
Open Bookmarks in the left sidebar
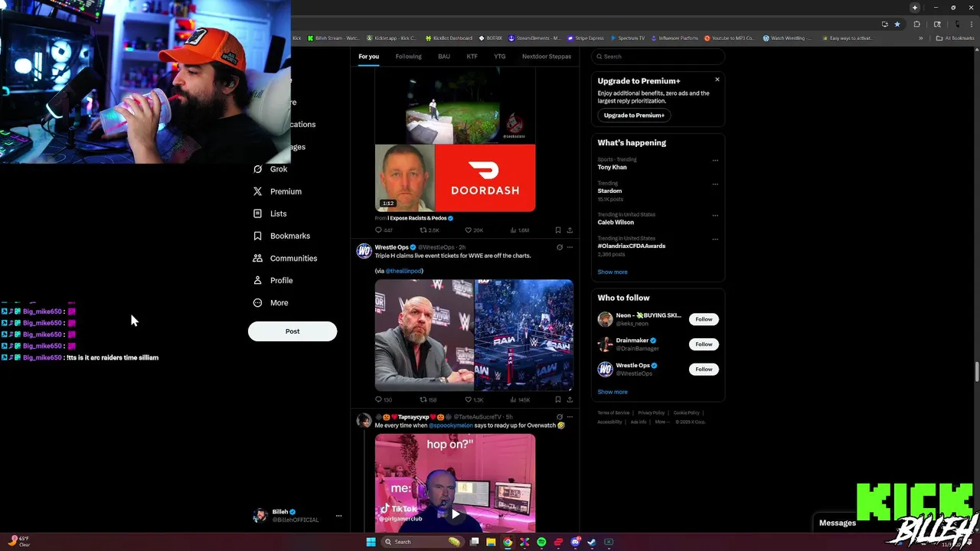click(x=281, y=236)
